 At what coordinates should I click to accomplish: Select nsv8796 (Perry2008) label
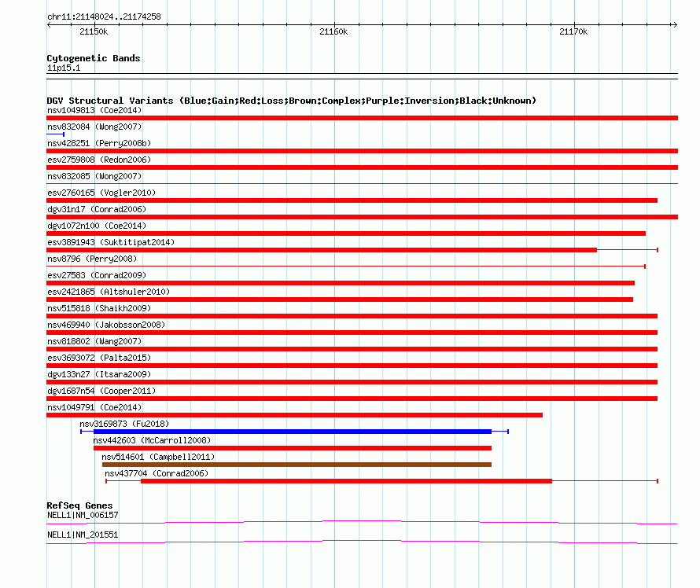click(x=92, y=259)
